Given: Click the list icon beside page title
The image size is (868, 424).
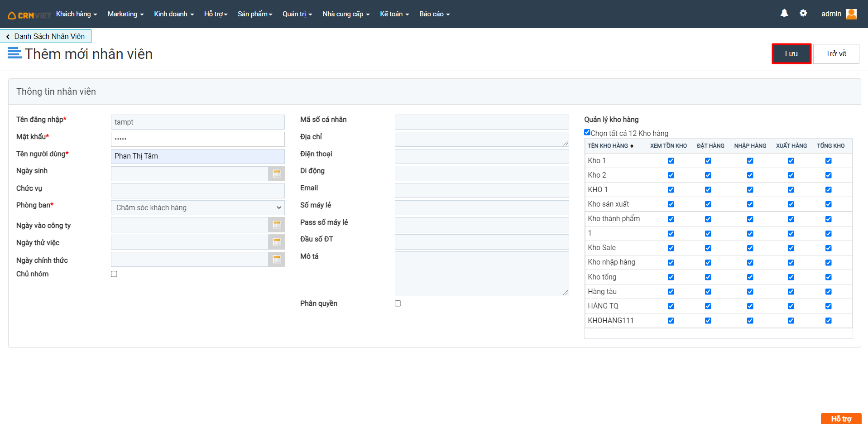Looking at the screenshot, I should click(x=14, y=53).
